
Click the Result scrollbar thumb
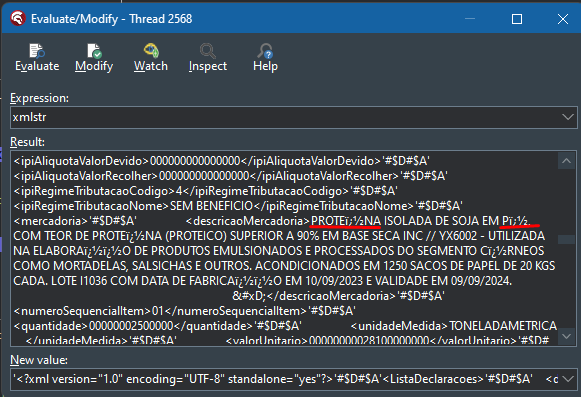tap(566, 239)
